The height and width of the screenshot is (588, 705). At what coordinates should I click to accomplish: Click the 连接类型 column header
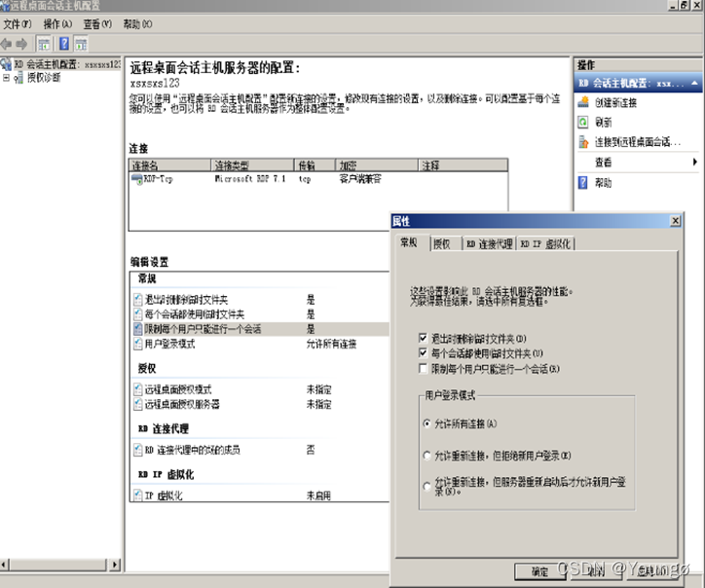tap(252, 165)
